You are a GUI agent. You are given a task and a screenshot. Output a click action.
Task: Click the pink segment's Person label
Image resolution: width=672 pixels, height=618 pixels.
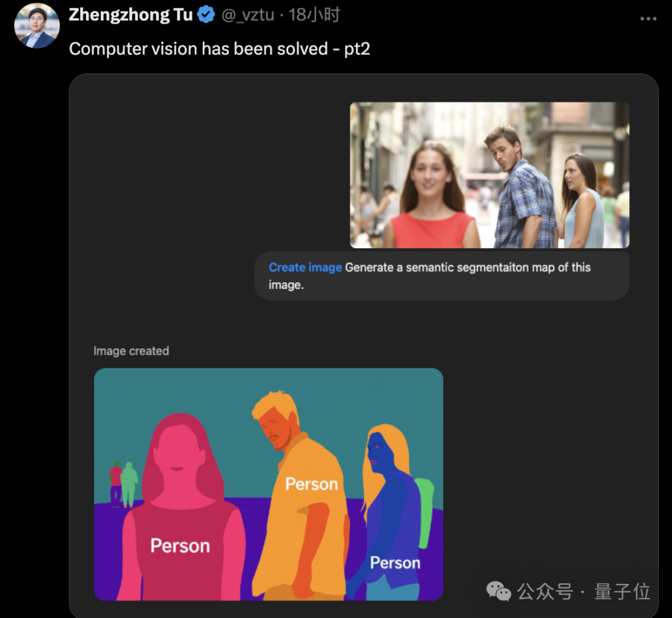pyautogui.click(x=180, y=546)
